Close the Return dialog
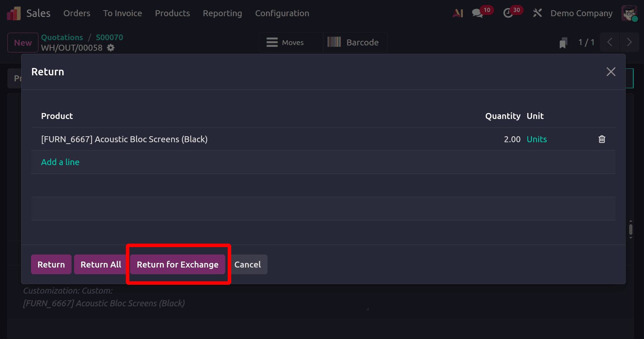 pyautogui.click(x=611, y=72)
